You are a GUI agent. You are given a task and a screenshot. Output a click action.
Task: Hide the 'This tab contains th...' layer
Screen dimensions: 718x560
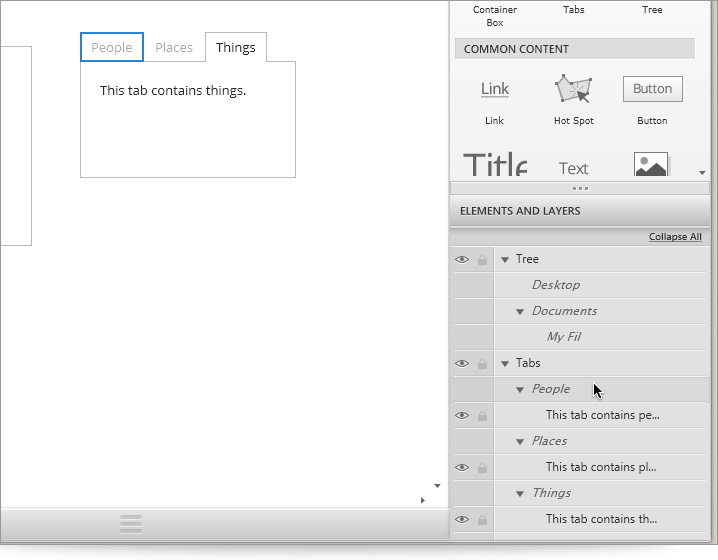[462, 519]
